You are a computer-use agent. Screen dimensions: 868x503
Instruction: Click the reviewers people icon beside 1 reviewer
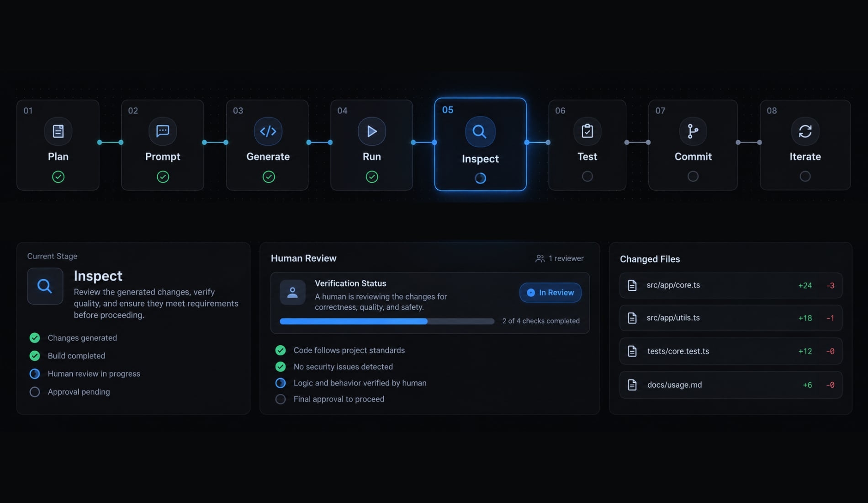pos(540,258)
